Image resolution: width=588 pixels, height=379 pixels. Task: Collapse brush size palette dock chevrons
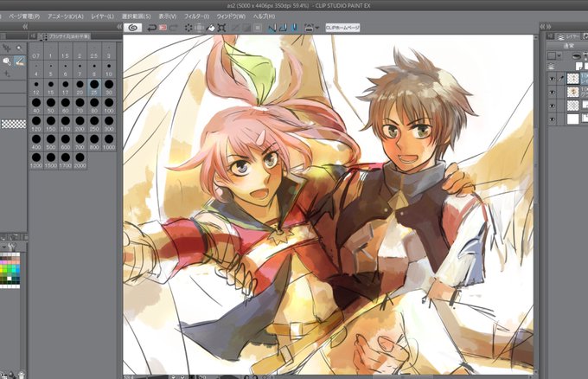pyautogui.click(x=119, y=27)
